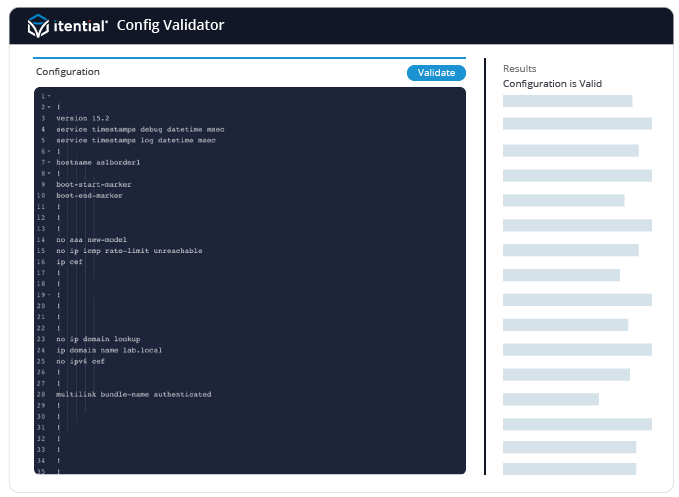Toggle fold arrow on line 19
679x497 pixels.
[x=49, y=295]
